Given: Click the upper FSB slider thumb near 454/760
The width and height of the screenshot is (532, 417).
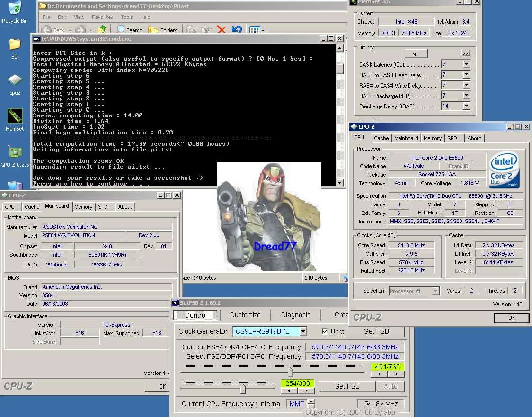Looking at the screenshot, I should tap(290, 372).
